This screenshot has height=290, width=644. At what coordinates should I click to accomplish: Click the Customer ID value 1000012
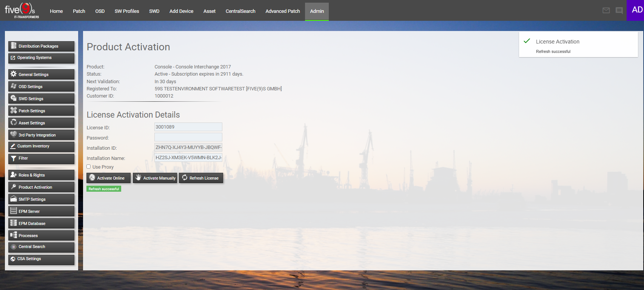click(164, 96)
